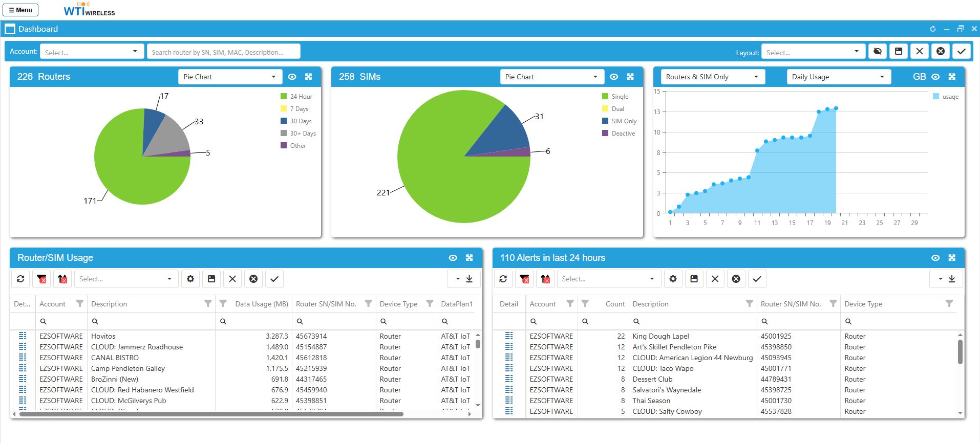Screen dimensions: 980x443
Task: Refresh the Alerts grid
Action: [503, 279]
